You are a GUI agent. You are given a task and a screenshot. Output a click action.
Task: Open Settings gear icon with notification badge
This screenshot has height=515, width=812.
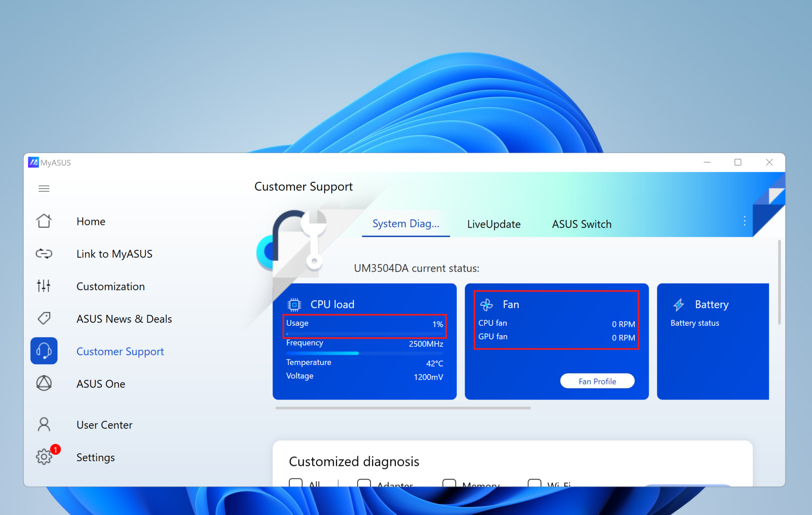(x=44, y=457)
